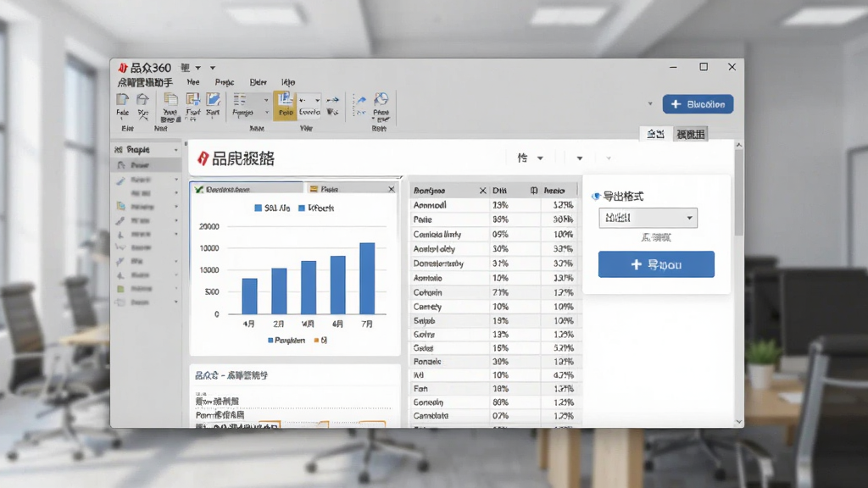Viewport: 868px width, 488px height.
Task: Click the stacked-pages copy icon in ribbon
Action: pos(170,100)
